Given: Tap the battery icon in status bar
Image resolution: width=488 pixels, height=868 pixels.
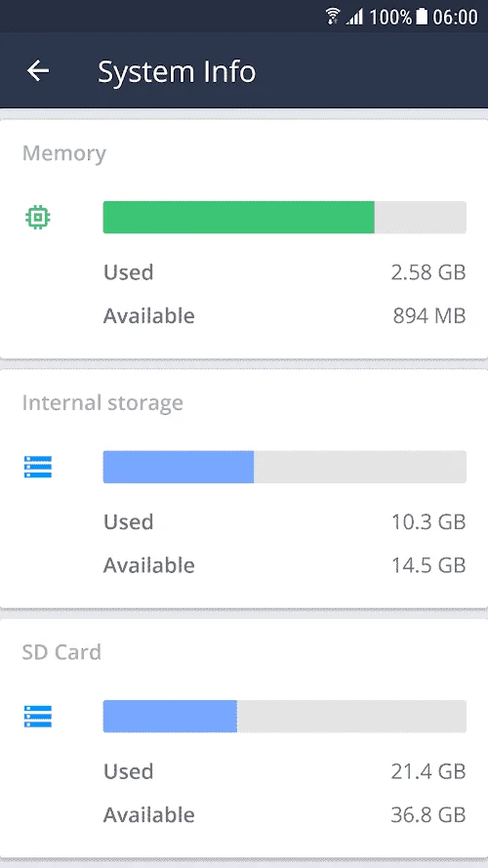Looking at the screenshot, I should [422, 17].
